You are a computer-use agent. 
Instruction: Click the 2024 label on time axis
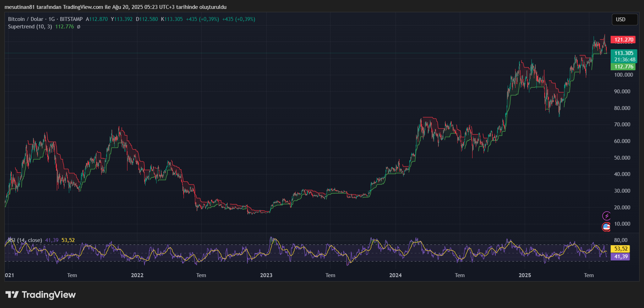coord(395,275)
